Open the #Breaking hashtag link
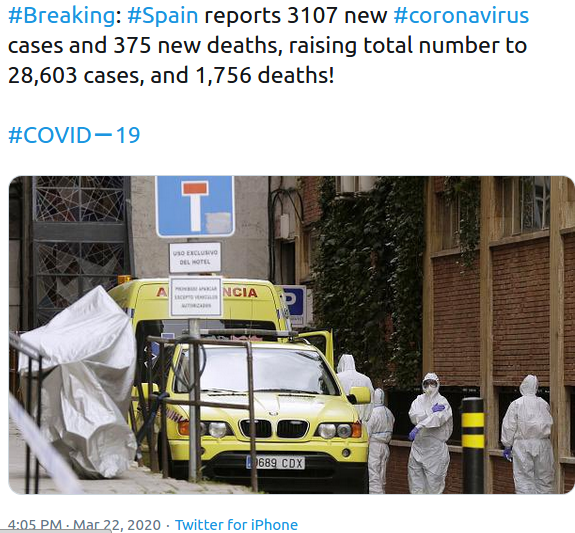Screen dimensions: 575x533 pos(62,15)
